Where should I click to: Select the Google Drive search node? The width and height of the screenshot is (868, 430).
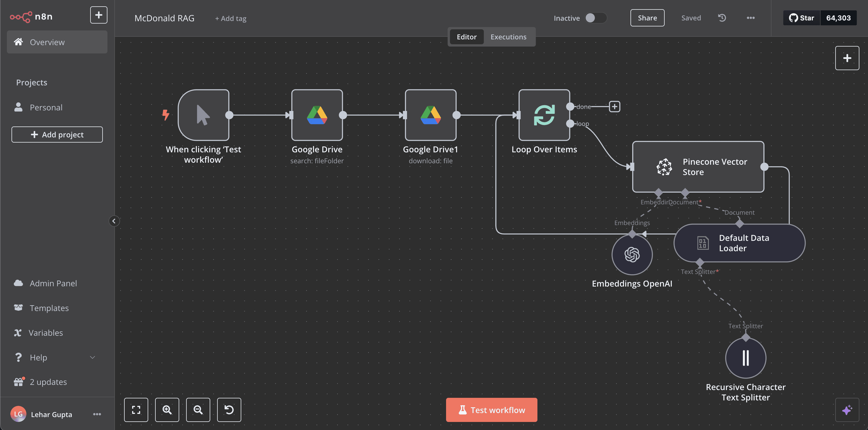[317, 115]
